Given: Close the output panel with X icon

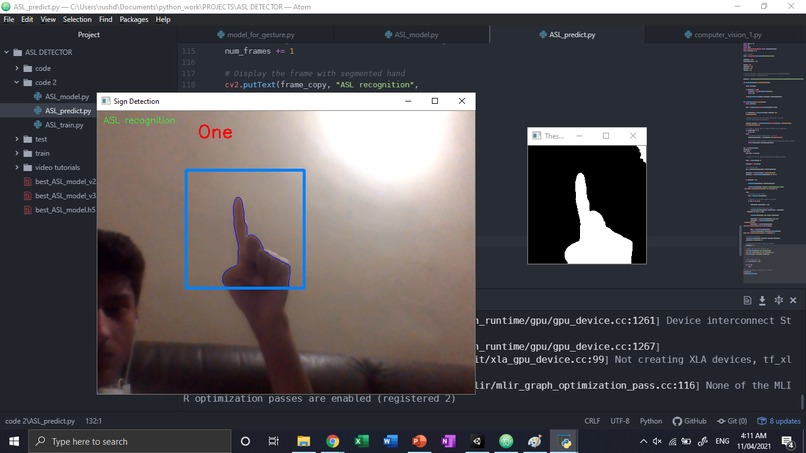Looking at the screenshot, I should click(x=793, y=300).
